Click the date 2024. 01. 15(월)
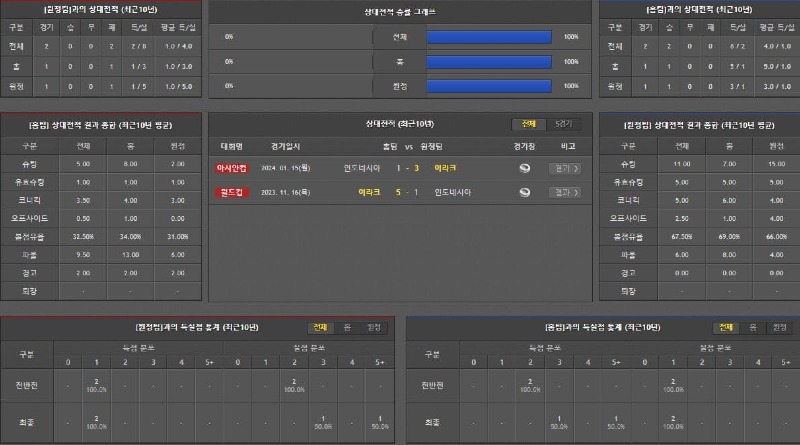Image resolution: width=800 pixels, height=445 pixels. (286, 168)
